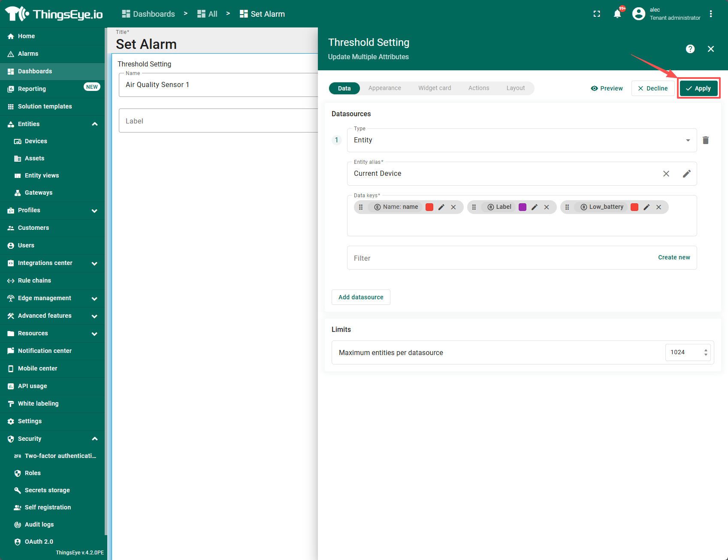Click the Add datasource button

pos(361,297)
